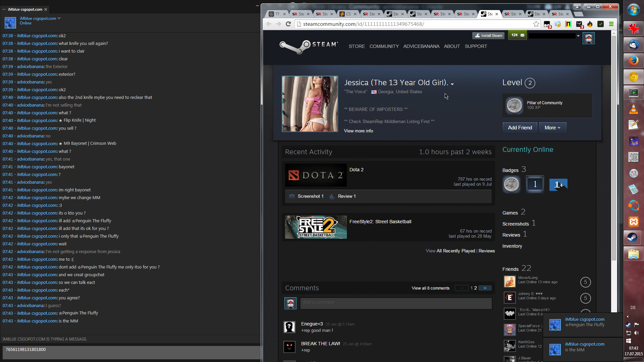
Task: Go to next comments page arrow
Action: point(485,288)
